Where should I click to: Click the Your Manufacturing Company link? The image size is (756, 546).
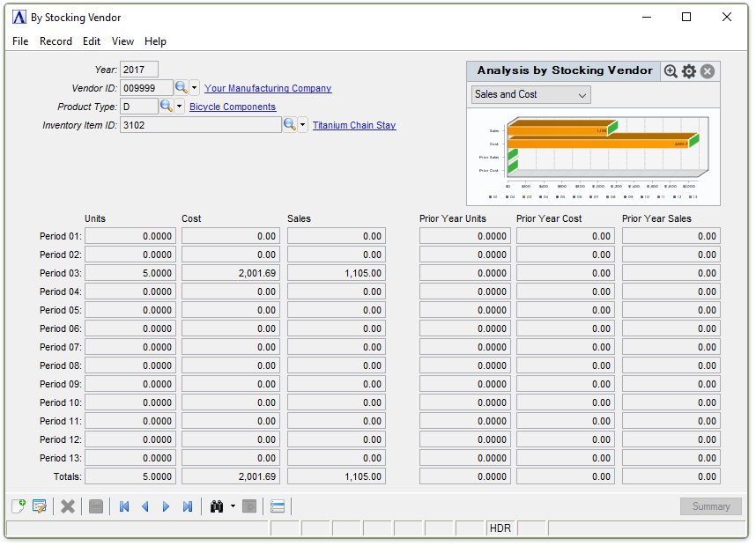pos(268,88)
